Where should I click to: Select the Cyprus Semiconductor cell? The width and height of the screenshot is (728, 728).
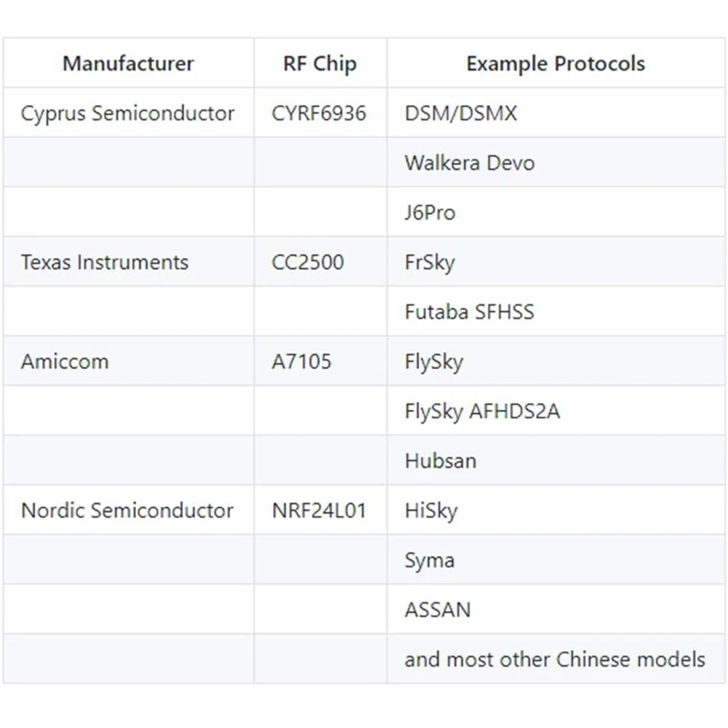pos(128,114)
